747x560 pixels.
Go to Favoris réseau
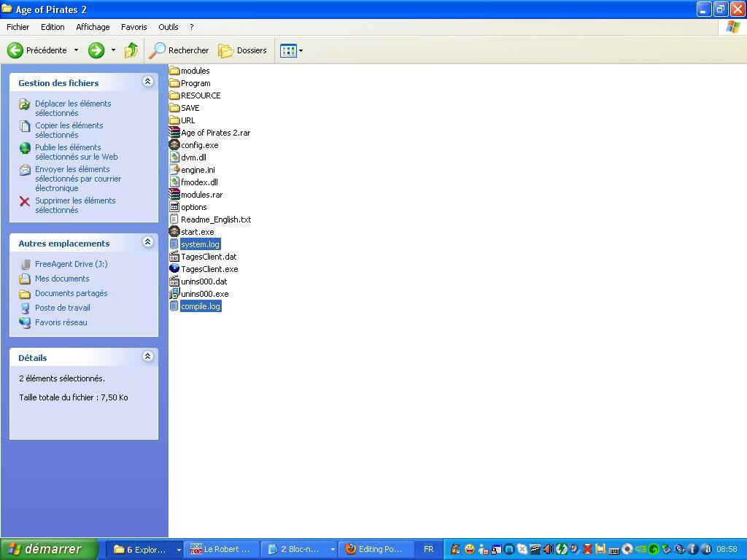(61, 322)
